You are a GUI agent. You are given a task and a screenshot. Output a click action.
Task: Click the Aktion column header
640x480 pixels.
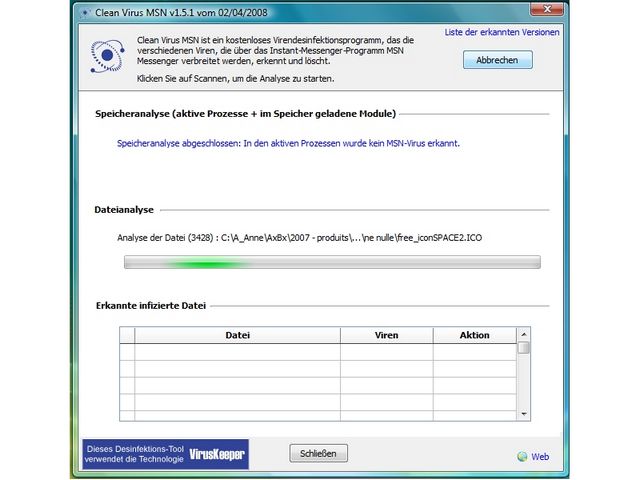coord(474,335)
